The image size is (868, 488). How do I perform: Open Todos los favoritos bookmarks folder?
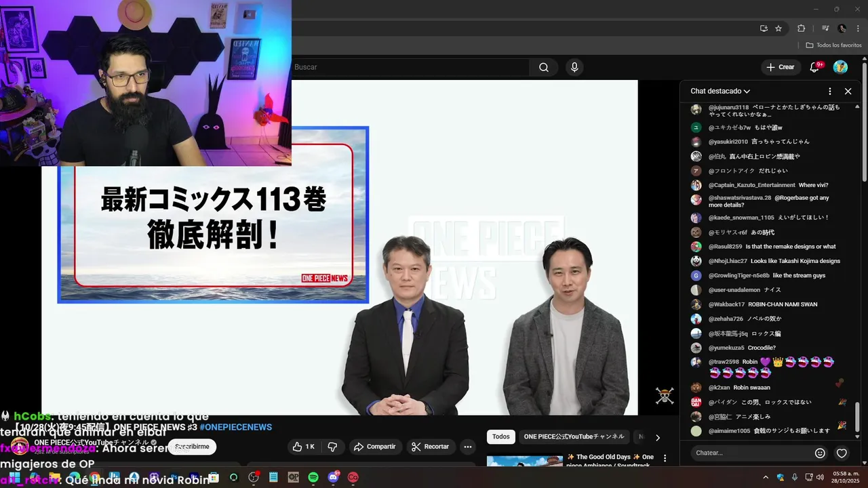click(833, 45)
